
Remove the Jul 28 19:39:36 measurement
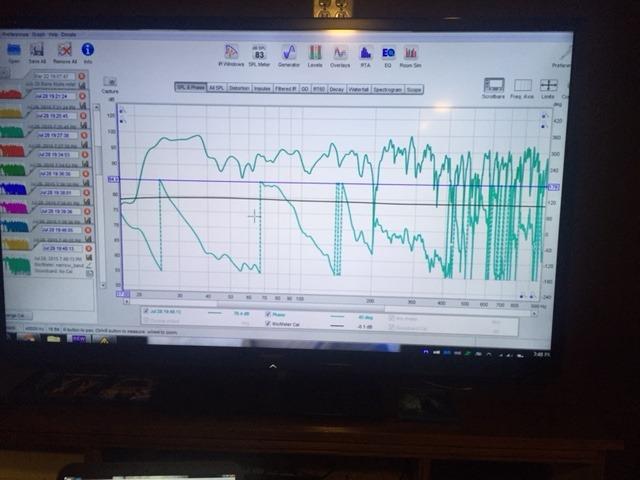pyautogui.click(x=87, y=211)
